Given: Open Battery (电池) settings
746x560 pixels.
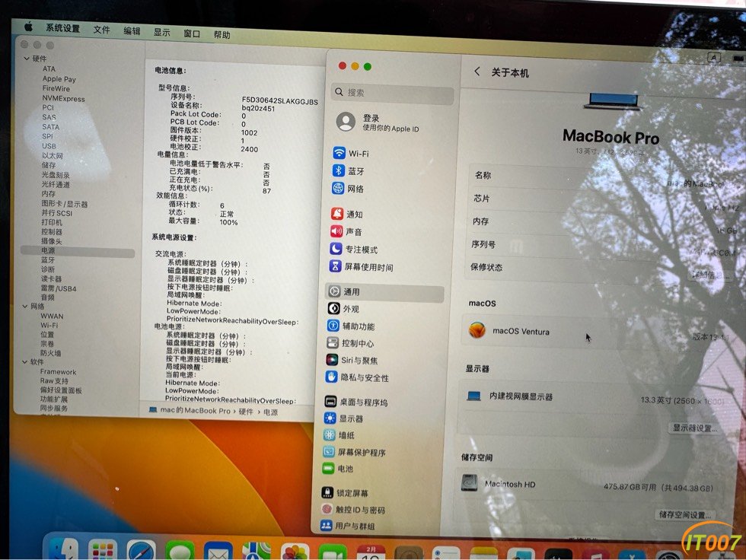Looking at the screenshot, I should pyautogui.click(x=338, y=469).
